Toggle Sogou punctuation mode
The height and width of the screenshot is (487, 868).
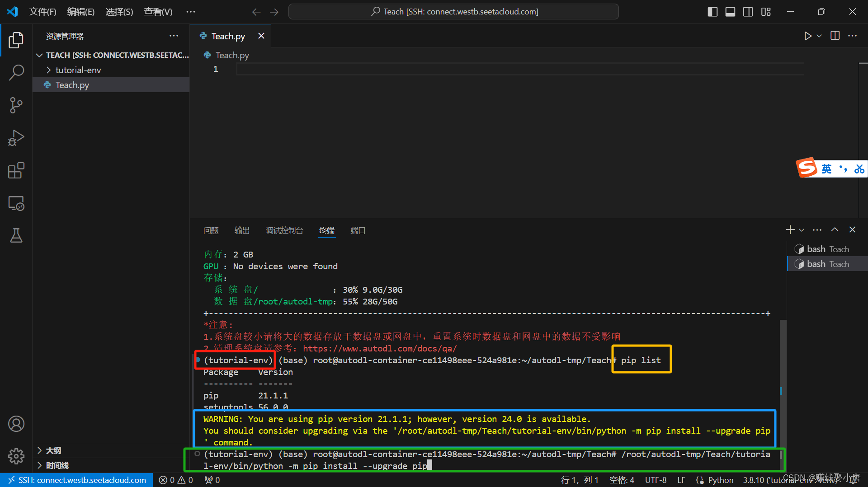(x=843, y=169)
